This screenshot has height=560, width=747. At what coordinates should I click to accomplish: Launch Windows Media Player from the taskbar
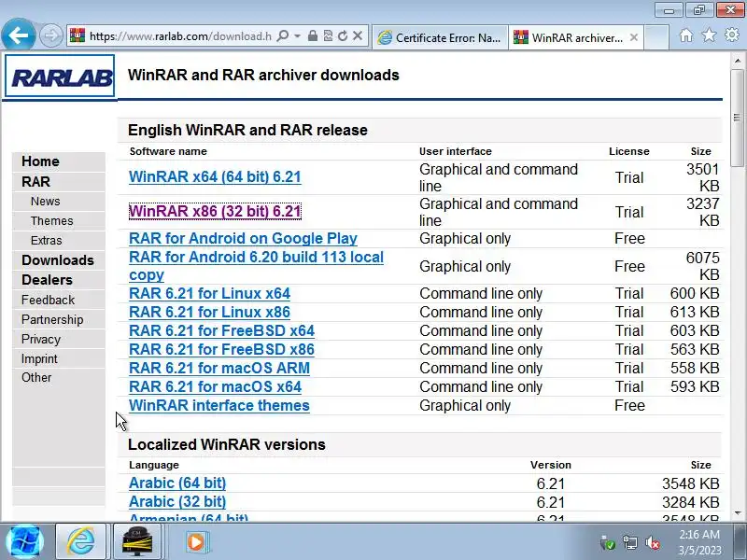tap(196, 542)
